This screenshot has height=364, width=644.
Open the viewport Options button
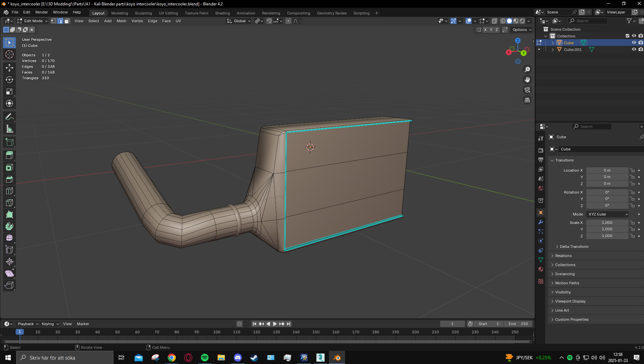(x=522, y=30)
